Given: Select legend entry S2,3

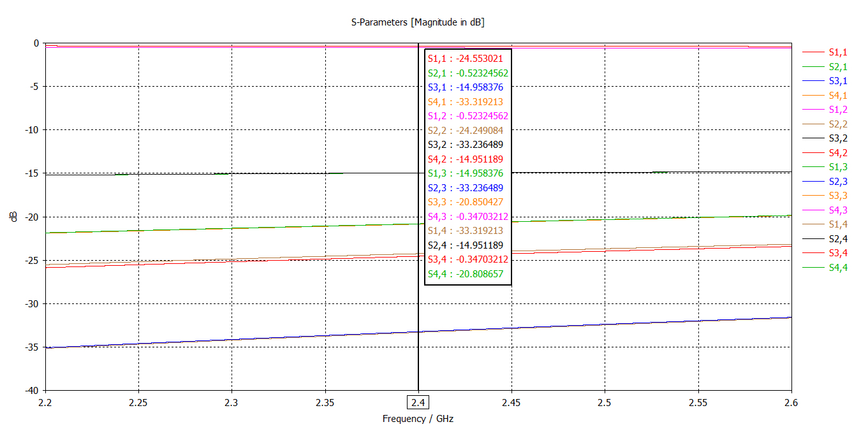Looking at the screenshot, I should [837, 182].
